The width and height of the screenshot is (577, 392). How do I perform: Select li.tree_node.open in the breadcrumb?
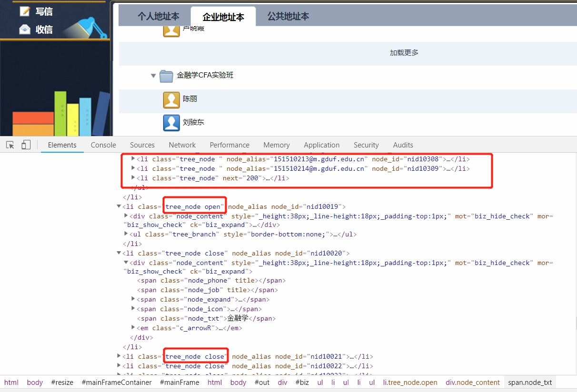click(410, 382)
